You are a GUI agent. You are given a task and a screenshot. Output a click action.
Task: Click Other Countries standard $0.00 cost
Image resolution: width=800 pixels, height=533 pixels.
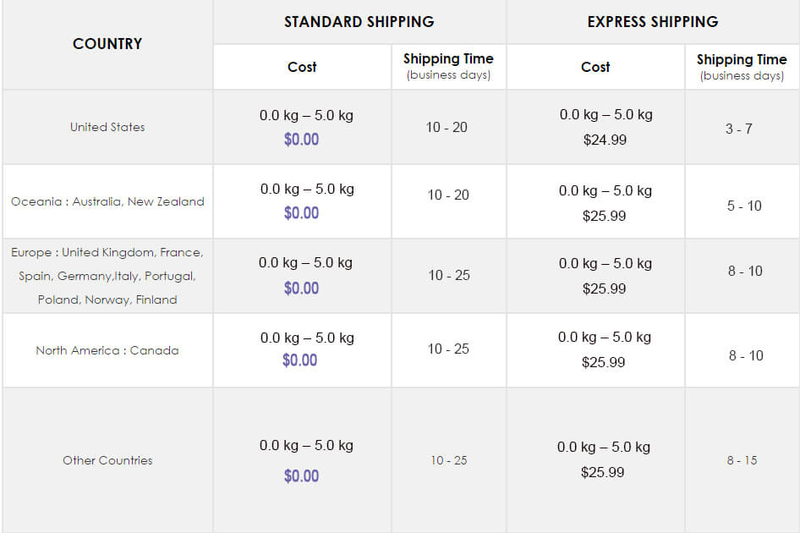[x=301, y=475]
